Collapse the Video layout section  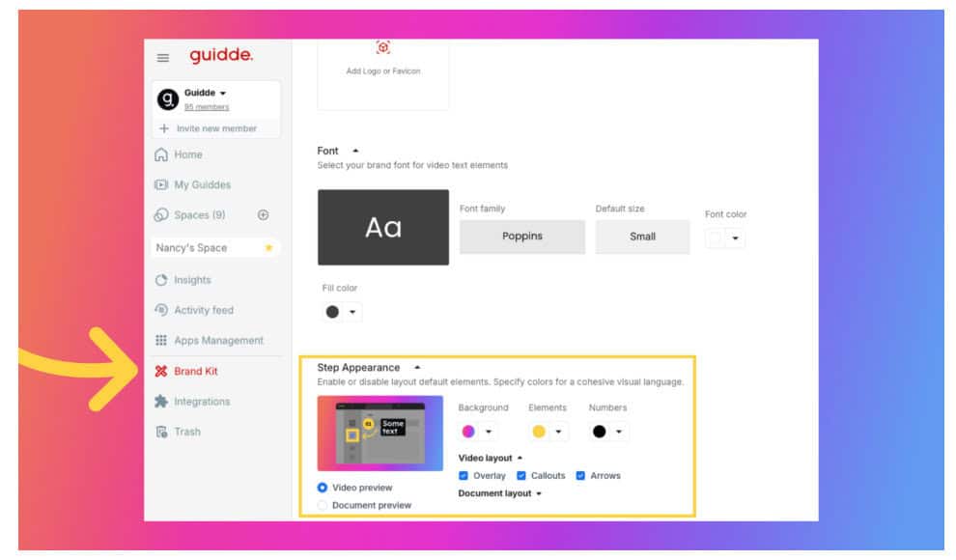(x=520, y=458)
